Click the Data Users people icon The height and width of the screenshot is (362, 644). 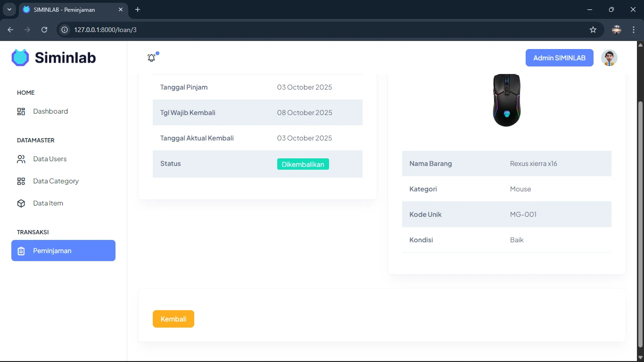pyautogui.click(x=21, y=159)
